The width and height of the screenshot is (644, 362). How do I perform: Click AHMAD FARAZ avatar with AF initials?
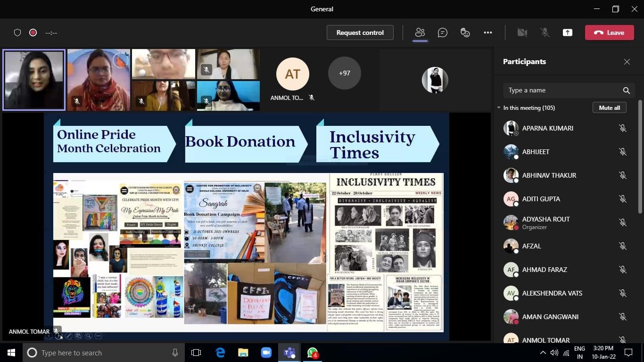[511, 270]
